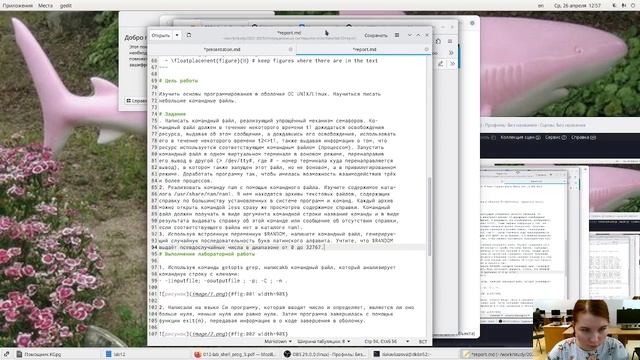Screen dimensions: 640x360
Task: Switch to the *report.md tab
Action: tap(364, 49)
